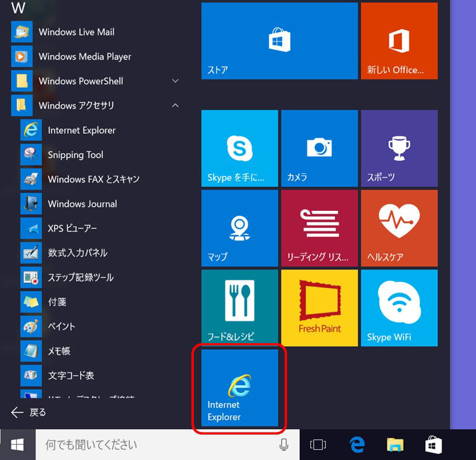Open the ヘルスケア health tile
The width and height of the screenshot is (476, 460).
[399, 228]
